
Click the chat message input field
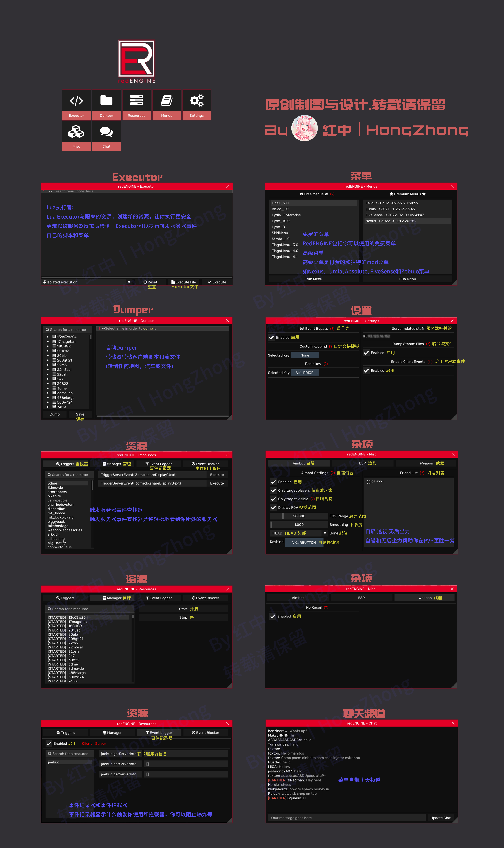[x=346, y=818]
